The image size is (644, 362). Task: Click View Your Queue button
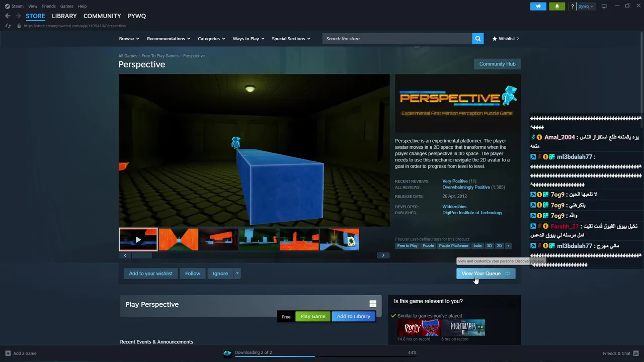click(x=486, y=274)
